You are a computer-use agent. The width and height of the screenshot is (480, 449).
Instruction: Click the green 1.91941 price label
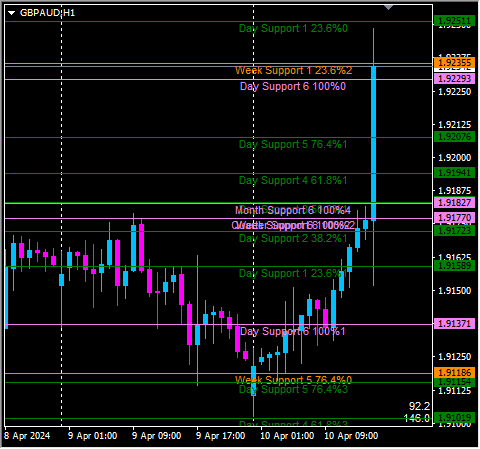click(x=454, y=173)
